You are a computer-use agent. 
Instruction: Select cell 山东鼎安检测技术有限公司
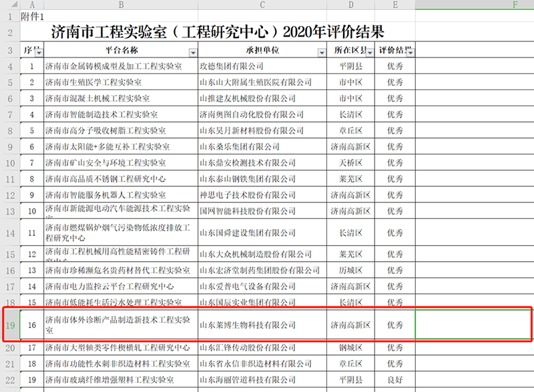262,163
